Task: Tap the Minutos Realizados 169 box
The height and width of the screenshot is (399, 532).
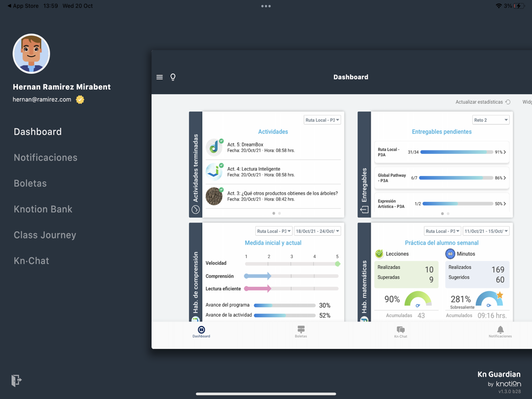Action: pyautogui.click(x=477, y=274)
